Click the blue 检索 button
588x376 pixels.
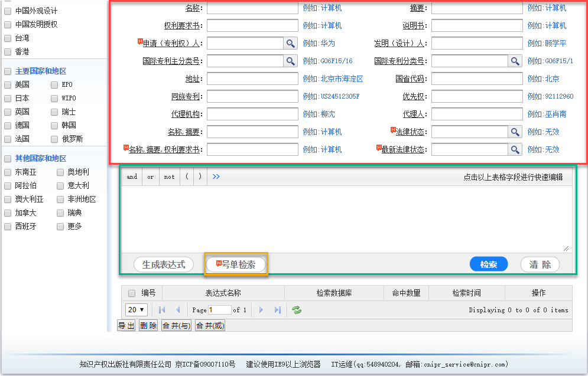click(x=489, y=264)
